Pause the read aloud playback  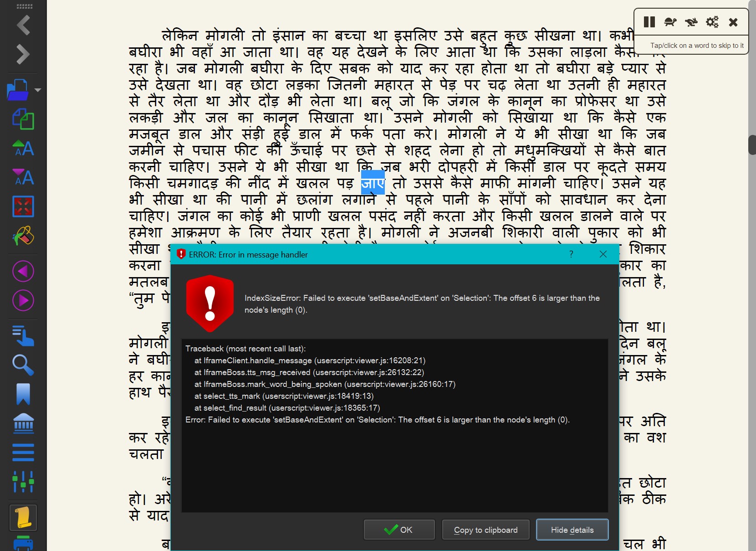[649, 22]
